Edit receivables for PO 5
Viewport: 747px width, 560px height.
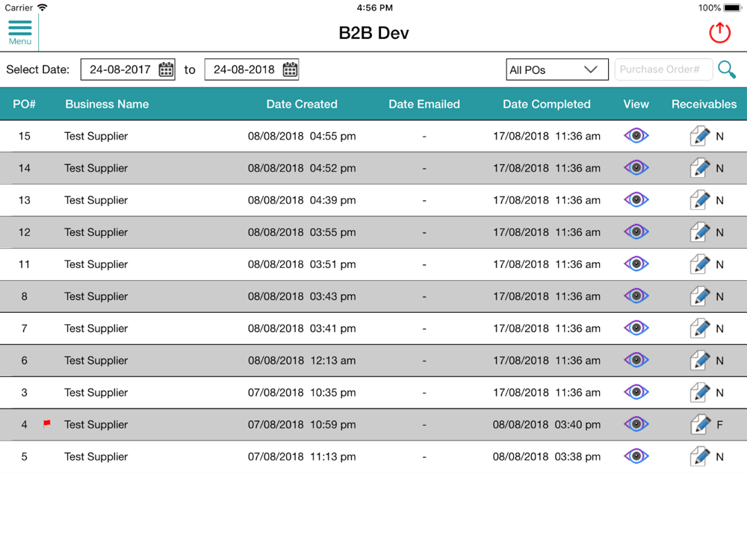click(700, 457)
